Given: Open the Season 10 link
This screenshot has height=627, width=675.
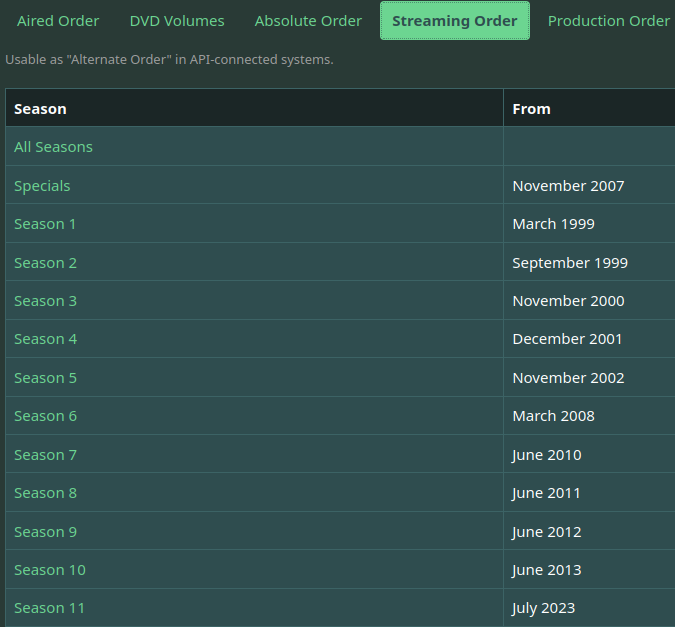Looking at the screenshot, I should point(50,570).
